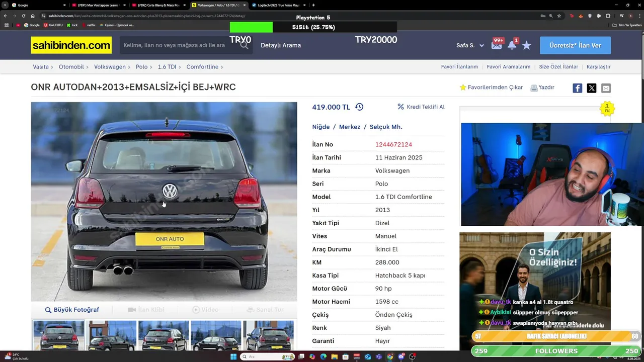Expand the chevron after Comfortline breadcrumb
Viewport: 644px width, 362px height.
221,67
